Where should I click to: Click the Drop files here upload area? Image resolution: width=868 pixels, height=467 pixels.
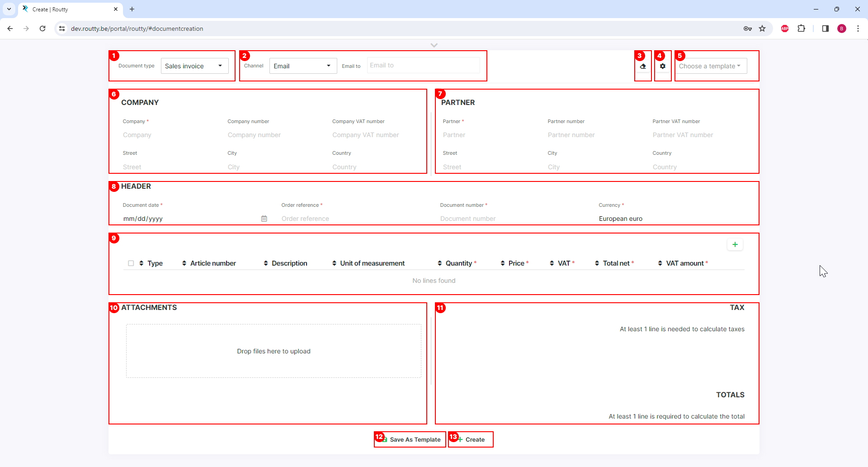click(x=274, y=351)
